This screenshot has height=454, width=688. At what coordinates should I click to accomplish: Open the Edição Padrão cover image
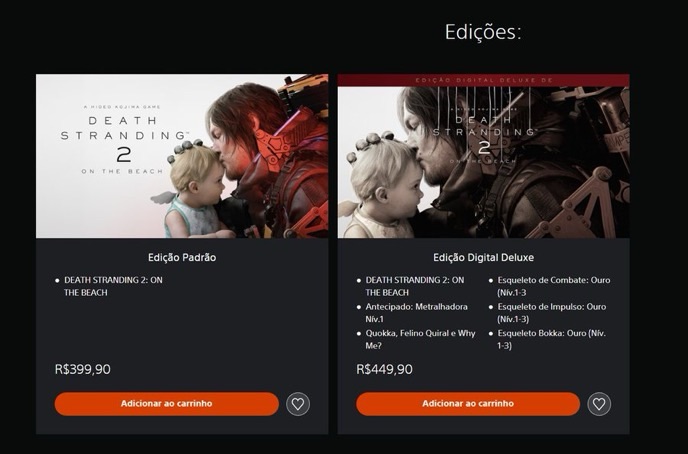pyautogui.click(x=182, y=156)
